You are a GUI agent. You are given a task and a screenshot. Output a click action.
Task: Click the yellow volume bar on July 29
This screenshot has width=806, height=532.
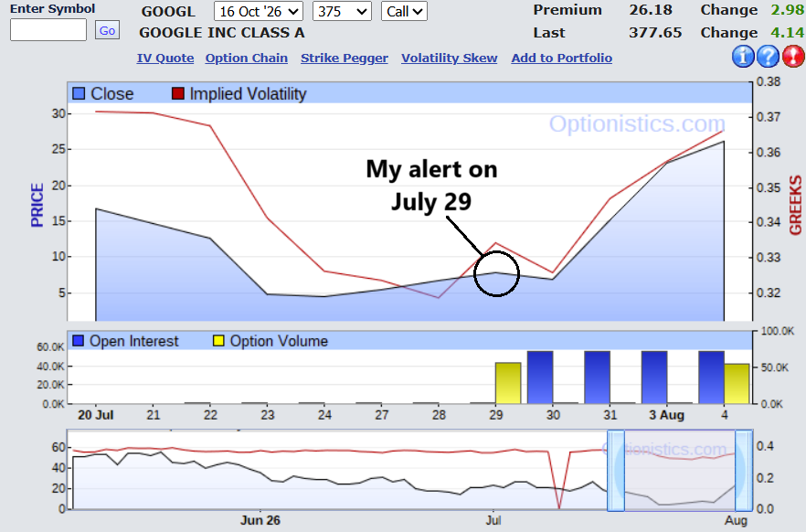pos(508,383)
